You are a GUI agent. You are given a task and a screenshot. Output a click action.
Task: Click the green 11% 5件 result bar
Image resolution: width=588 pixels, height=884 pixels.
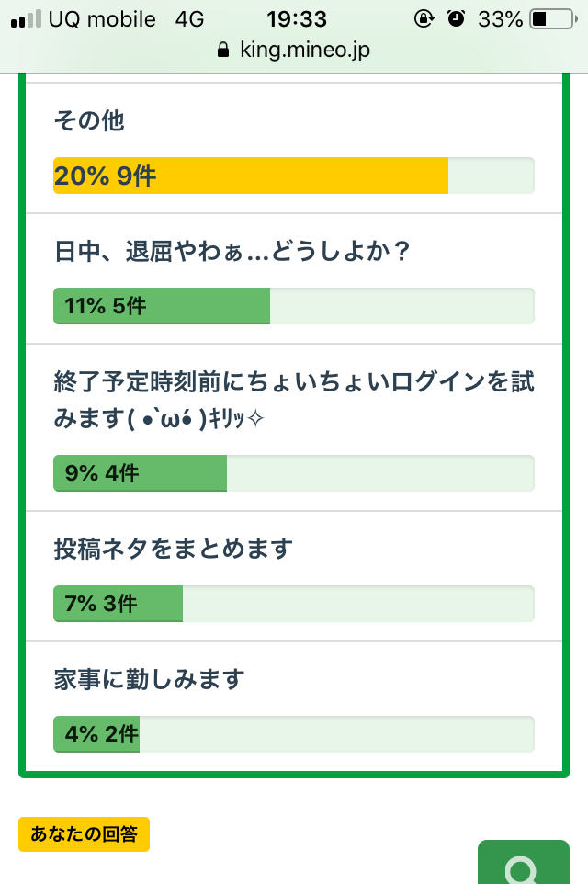tap(162, 306)
